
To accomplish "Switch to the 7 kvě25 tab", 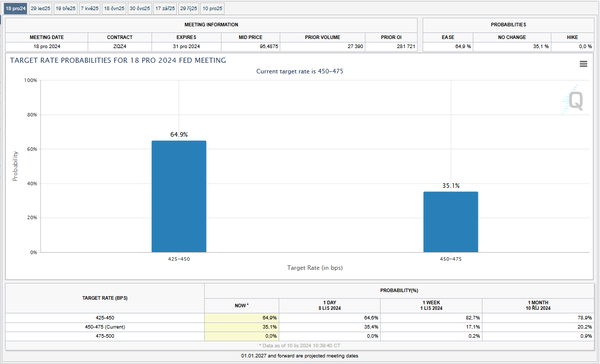I will (x=90, y=9).
